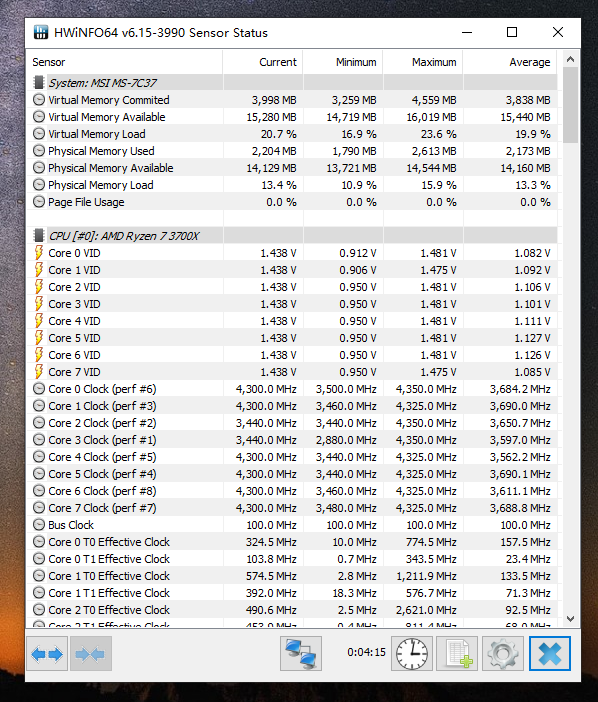
Task: Select Core 3 Clock (perf #1) label
Action: point(102,440)
